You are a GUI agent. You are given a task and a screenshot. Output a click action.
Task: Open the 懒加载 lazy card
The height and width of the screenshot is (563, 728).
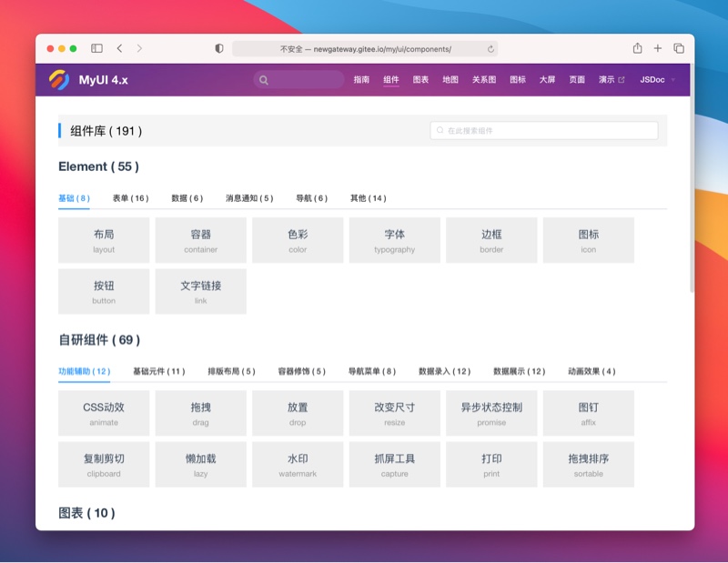pos(200,464)
